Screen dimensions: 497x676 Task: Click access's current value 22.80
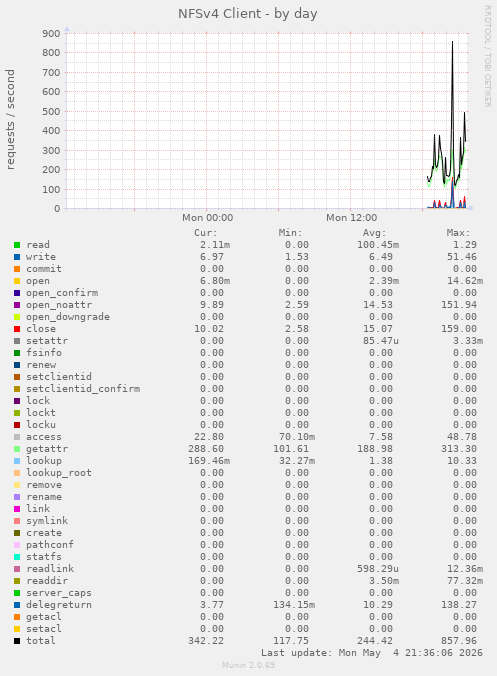(x=209, y=437)
